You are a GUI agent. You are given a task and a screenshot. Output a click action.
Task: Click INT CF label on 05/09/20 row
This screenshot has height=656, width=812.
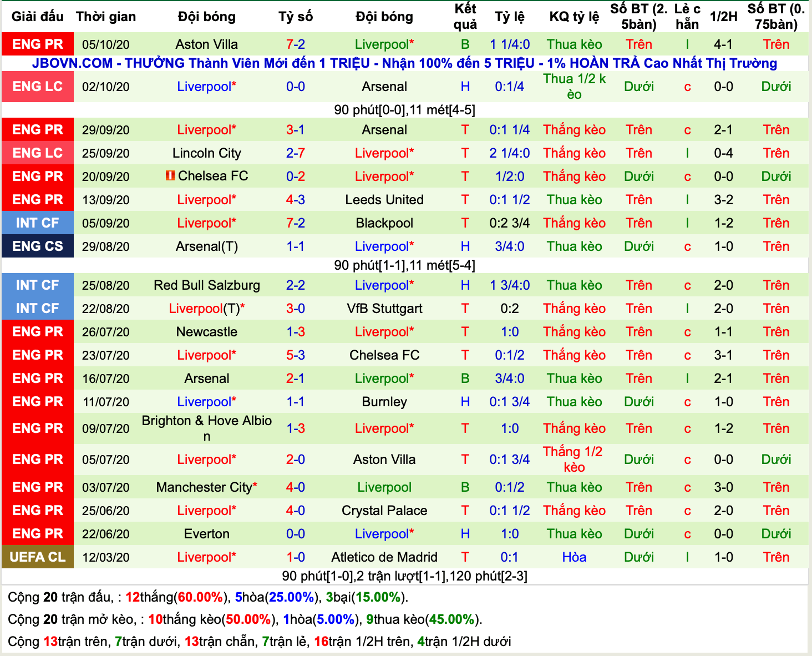click(x=38, y=223)
